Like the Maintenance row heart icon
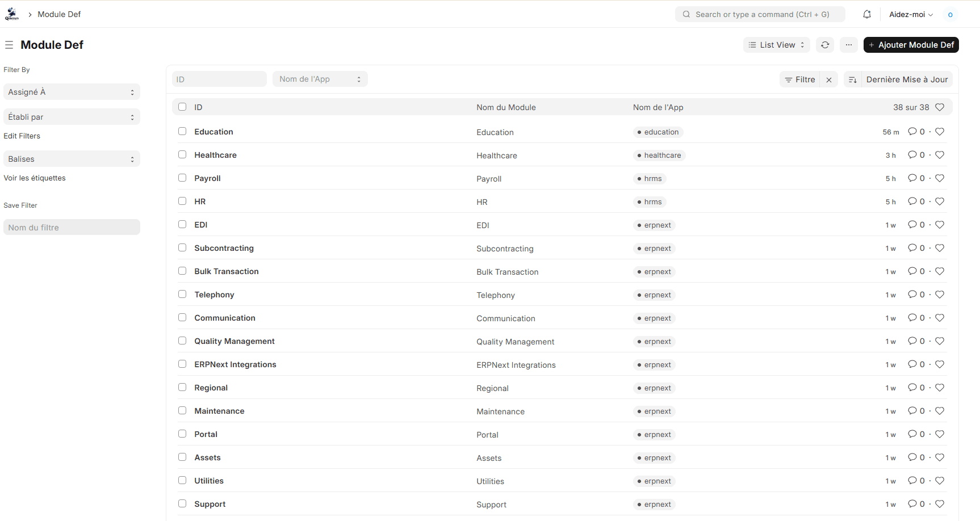The height and width of the screenshot is (521, 980). click(940, 411)
